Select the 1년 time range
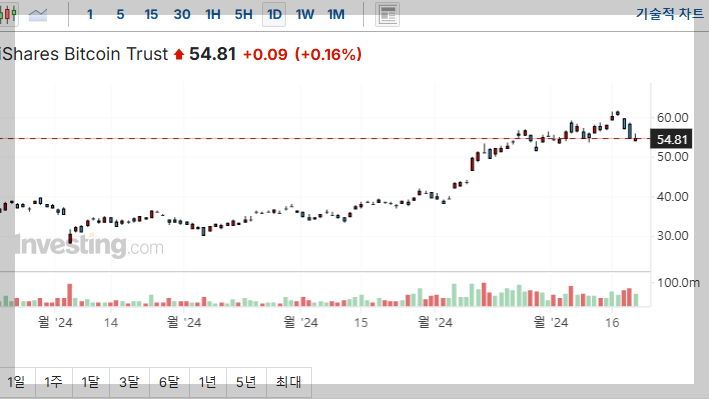Viewport: 709px width, 399px height. (x=208, y=382)
